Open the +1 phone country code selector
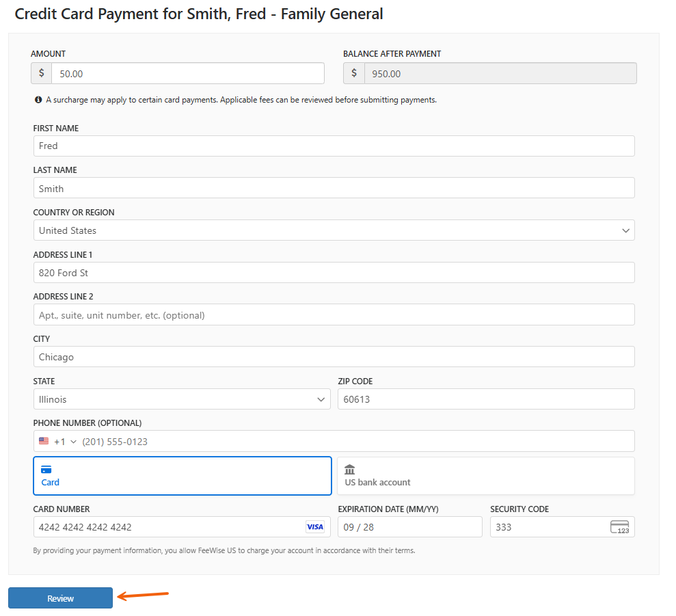 [x=65, y=441]
